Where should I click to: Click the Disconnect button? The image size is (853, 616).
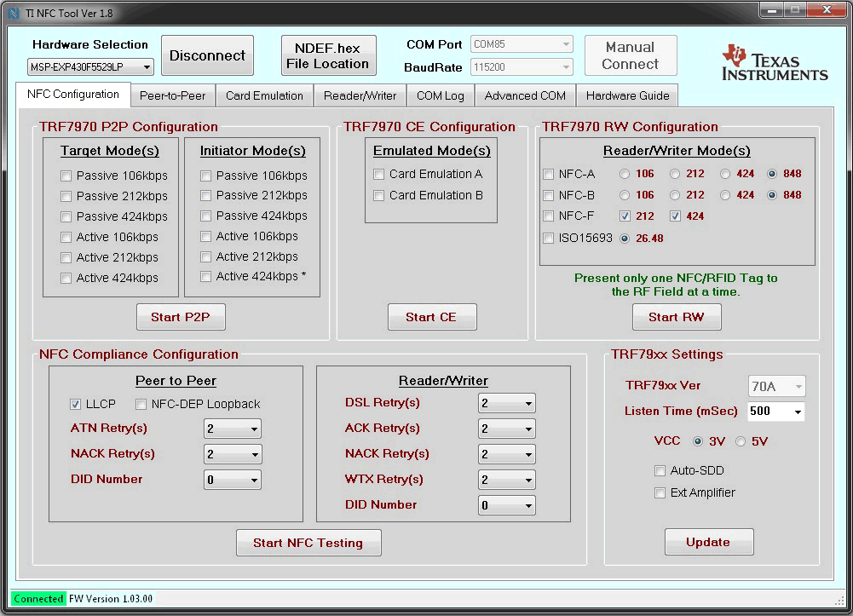click(x=207, y=55)
